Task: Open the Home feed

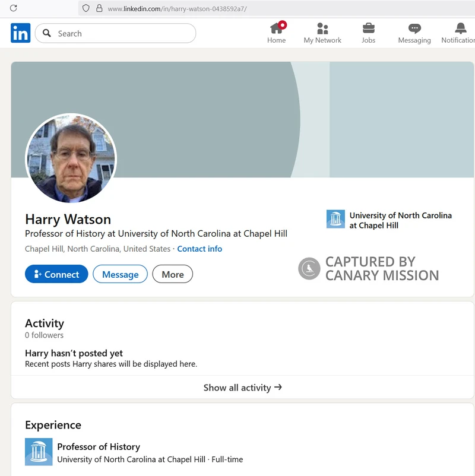Action: [x=276, y=33]
